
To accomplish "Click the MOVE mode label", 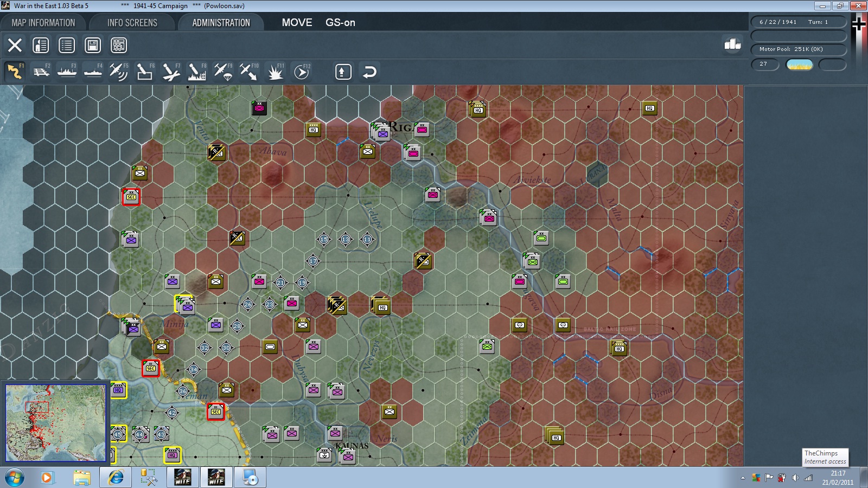I will (x=297, y=23).
